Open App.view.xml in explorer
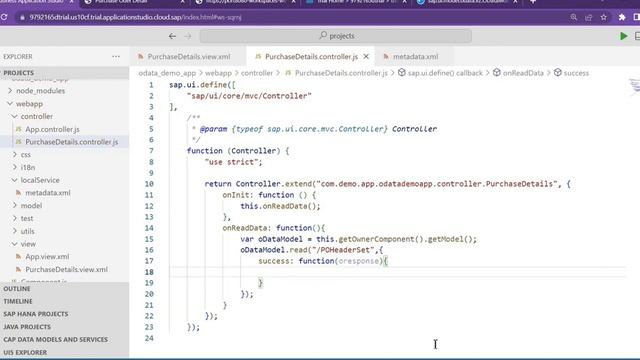640x360 pixels. [47, 257]
